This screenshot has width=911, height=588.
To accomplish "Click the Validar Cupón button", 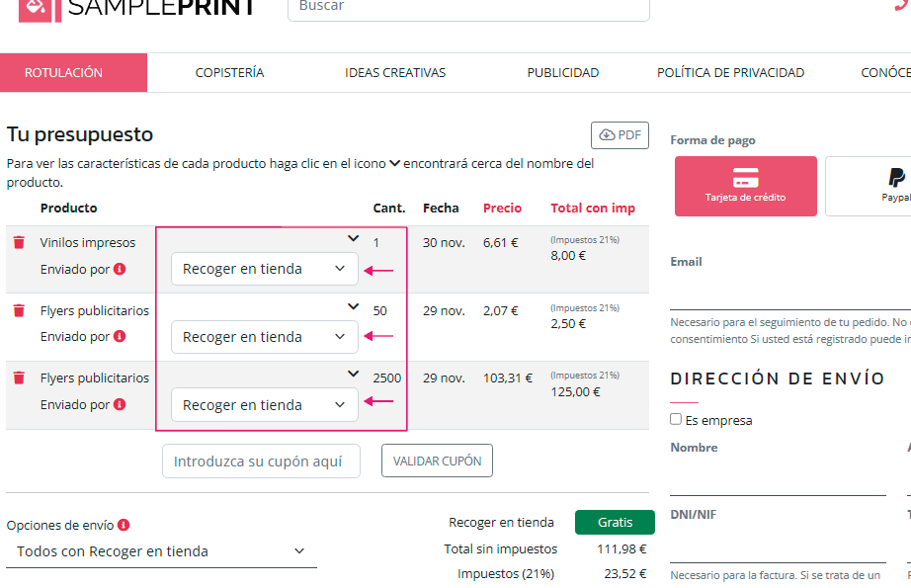I will [x=437, y=461].
